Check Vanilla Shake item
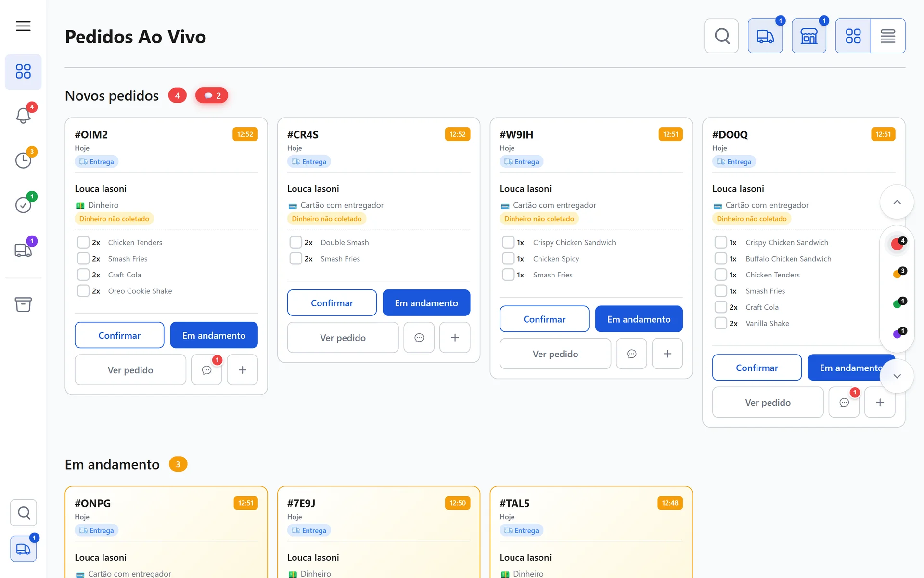This screenshot has width=924, height=578. click(720, 323)
